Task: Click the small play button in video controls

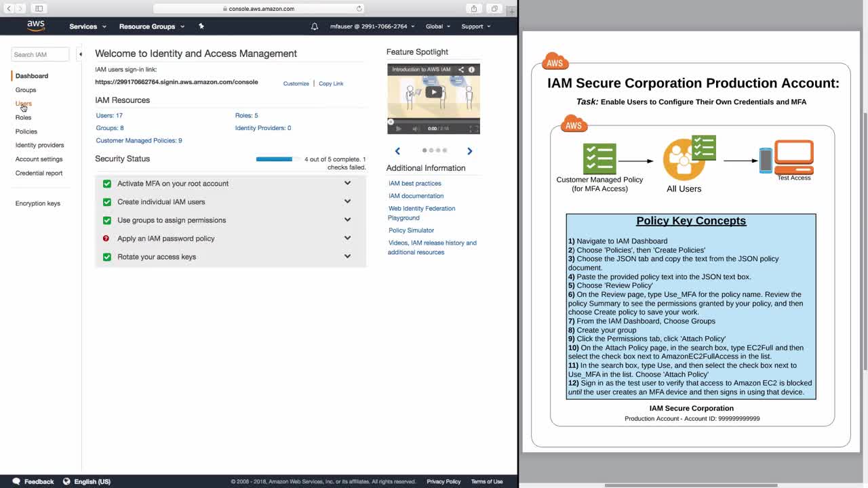Action: pos(398,129)
